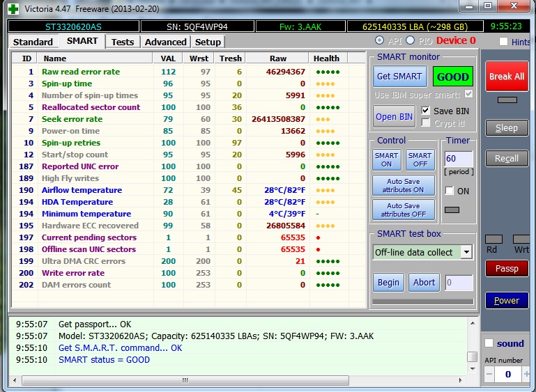Click the red Break All button
The height and width of the screenshot is (392, 536).
click(507, 77)
